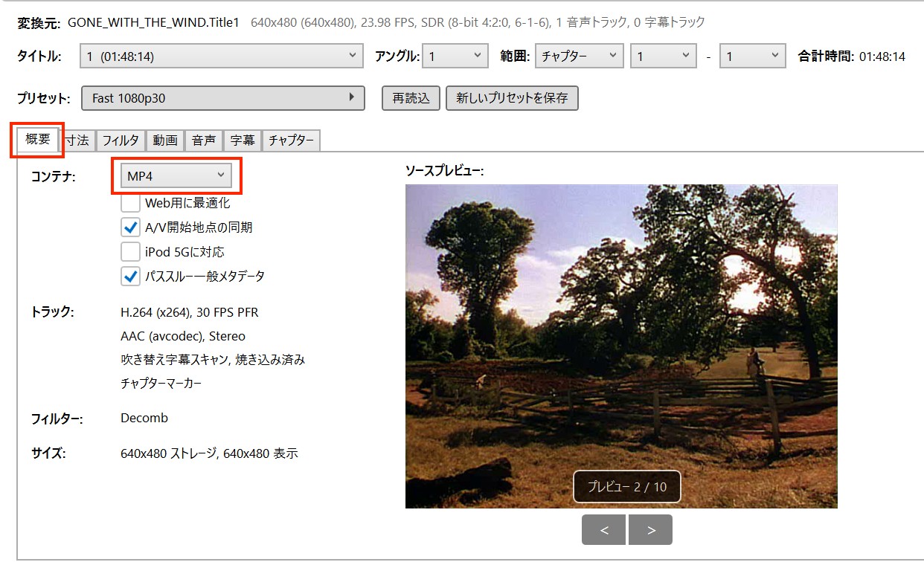Click the 再読込 button
Image resolution: width=924 pixels, height=562 pixels.
411,98
